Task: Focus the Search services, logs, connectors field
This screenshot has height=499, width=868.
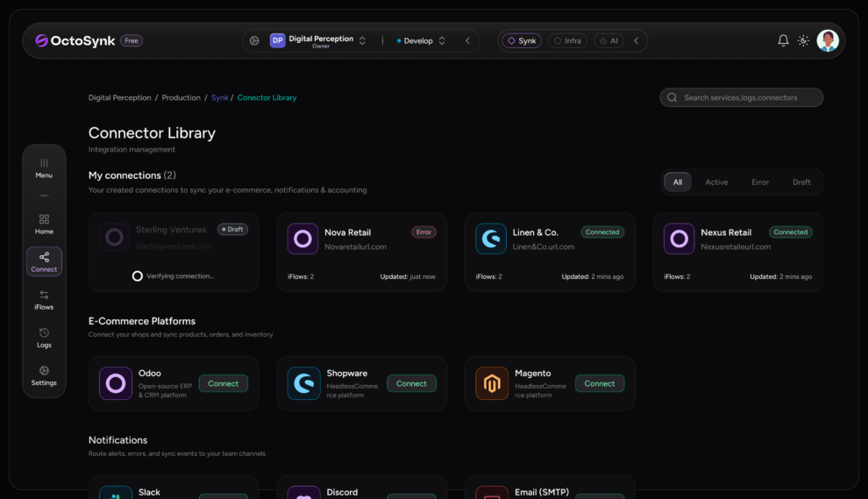Action: tap(741, 97)
